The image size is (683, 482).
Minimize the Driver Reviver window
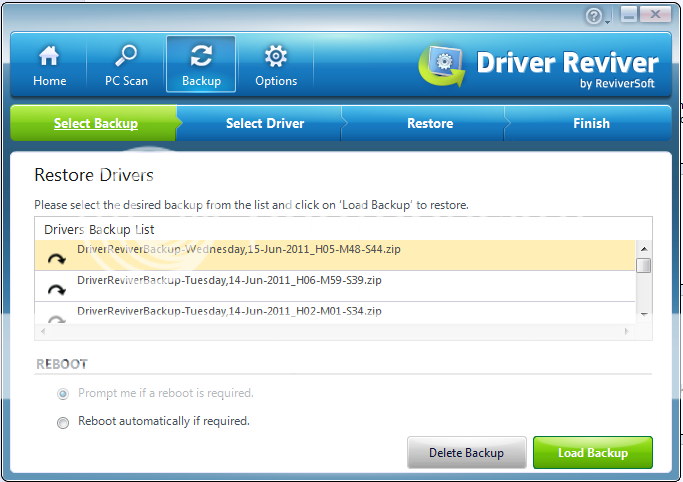click(629, 15)
